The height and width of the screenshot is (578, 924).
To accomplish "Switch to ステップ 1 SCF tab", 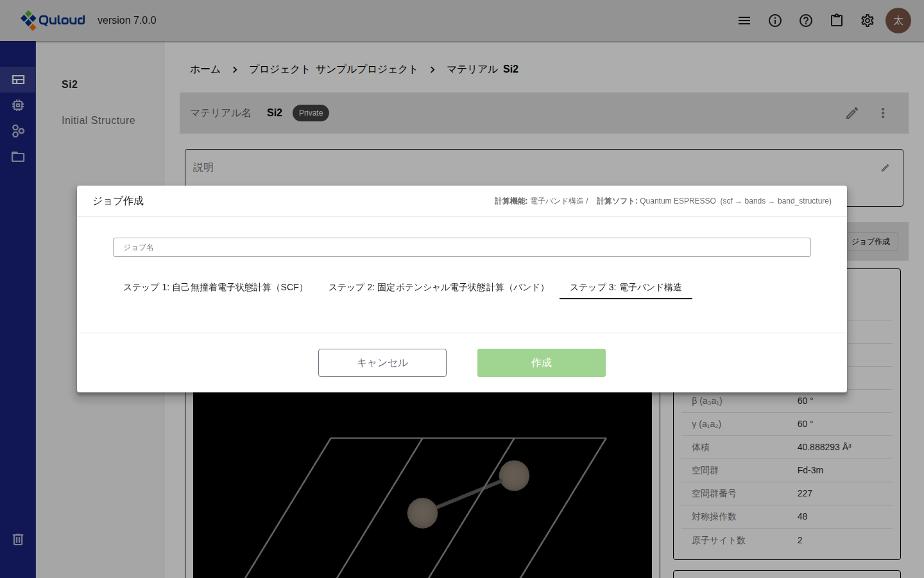I will 216,287.
